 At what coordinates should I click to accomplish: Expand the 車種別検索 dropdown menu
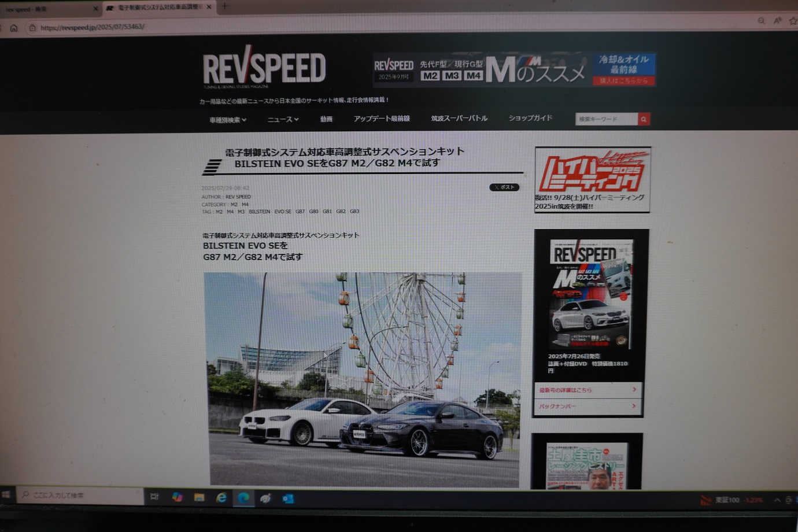click(228, 120)
